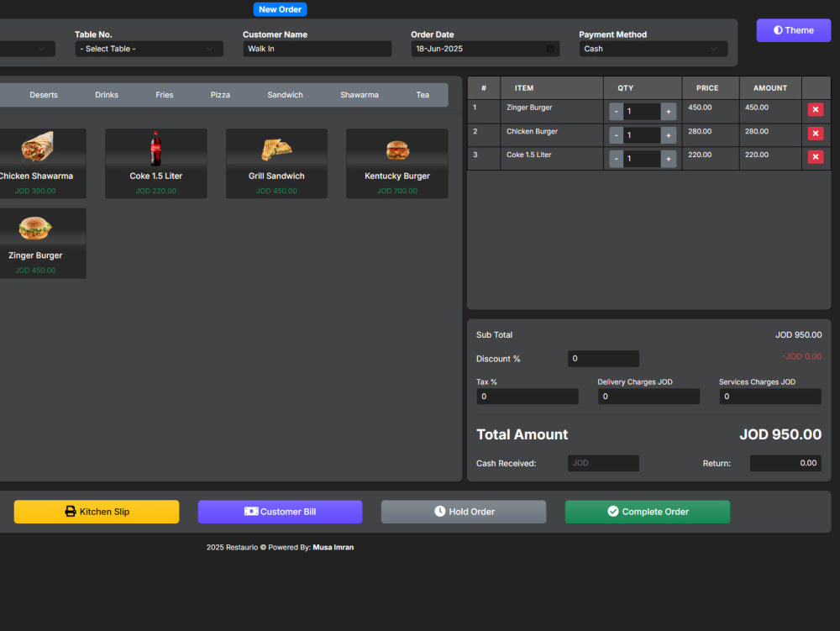Click the Chicken Burger 280.00 price cell
840x631 pixels.
(711, 135)
